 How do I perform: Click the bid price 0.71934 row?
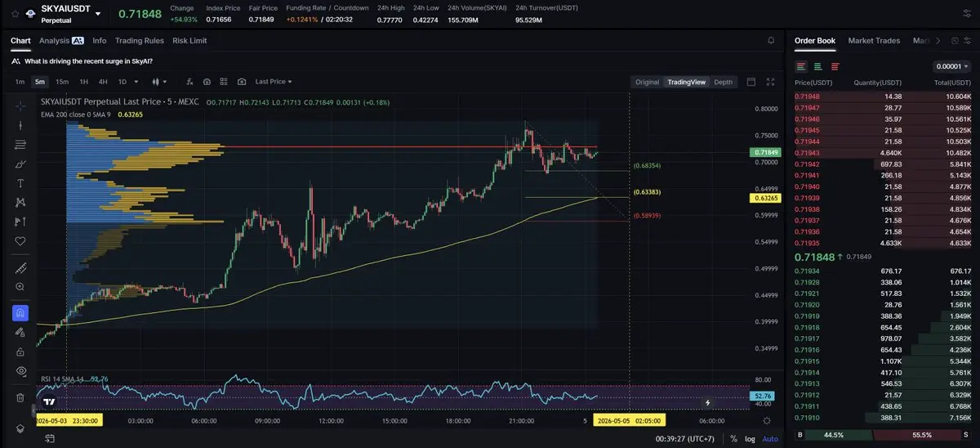point(883,271)
